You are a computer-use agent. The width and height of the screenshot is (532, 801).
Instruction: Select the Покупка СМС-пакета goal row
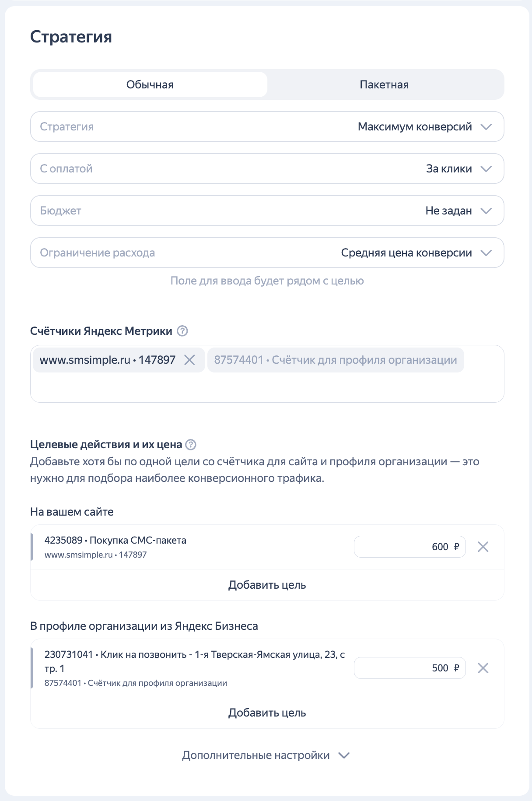[x=175, y=547]
